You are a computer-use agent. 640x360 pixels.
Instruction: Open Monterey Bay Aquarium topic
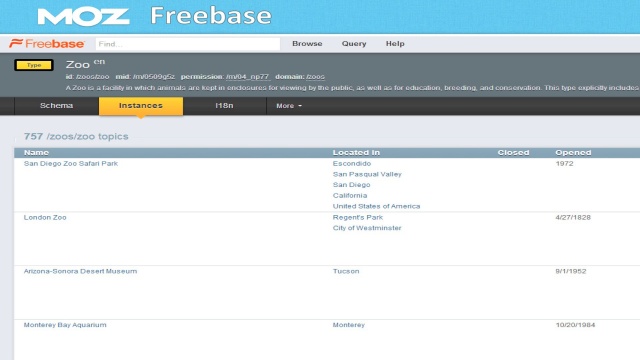65,325
